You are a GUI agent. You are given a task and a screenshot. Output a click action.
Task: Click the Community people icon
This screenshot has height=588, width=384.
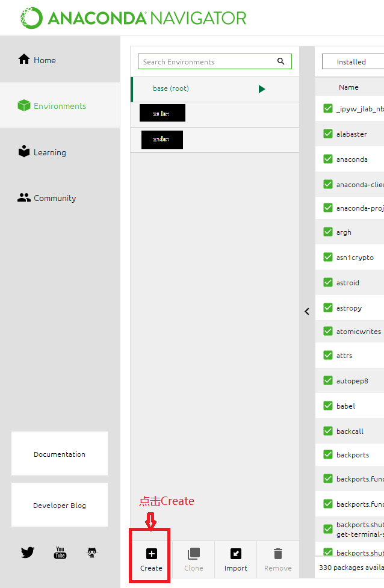pyautogui.click(x=24, y=197)
